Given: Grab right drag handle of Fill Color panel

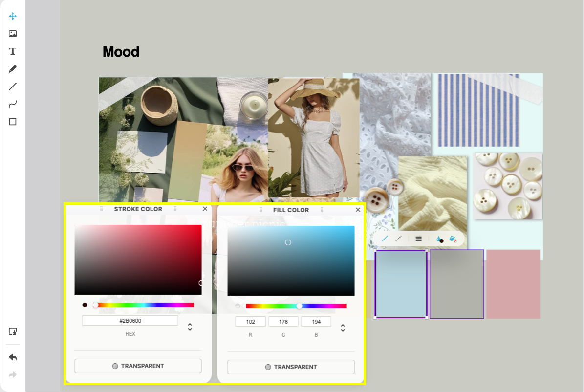Looking at the screenshot, I should coord(322,210).
